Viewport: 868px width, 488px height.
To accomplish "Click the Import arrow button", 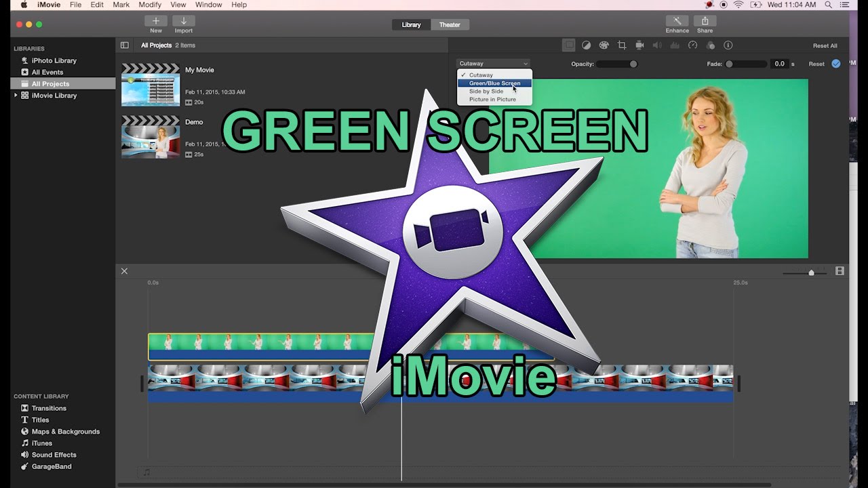I will (x=183, y=21).
